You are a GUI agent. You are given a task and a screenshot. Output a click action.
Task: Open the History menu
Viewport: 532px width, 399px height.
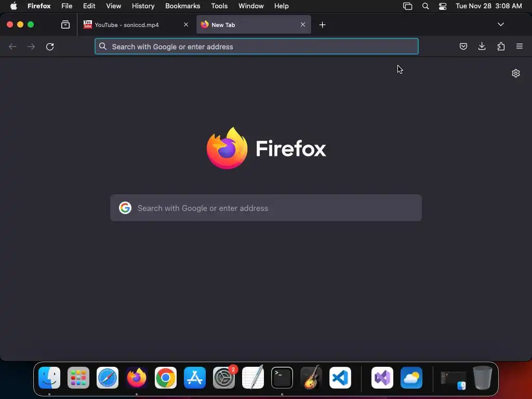[x=143, y=6]
